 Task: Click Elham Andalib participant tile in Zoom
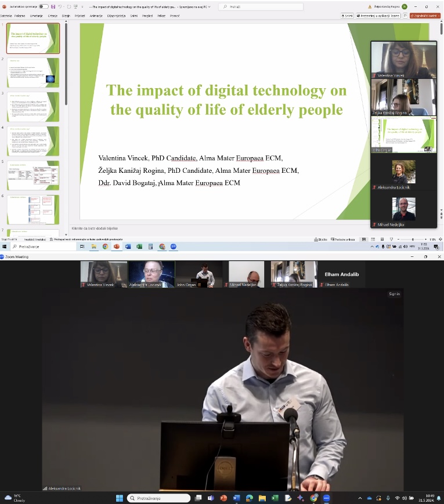point(341,274)
